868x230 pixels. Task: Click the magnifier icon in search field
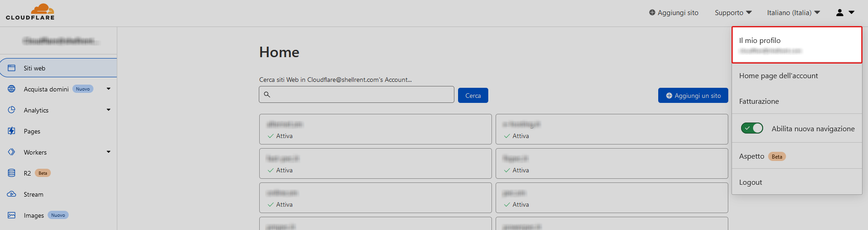point(267,95)
